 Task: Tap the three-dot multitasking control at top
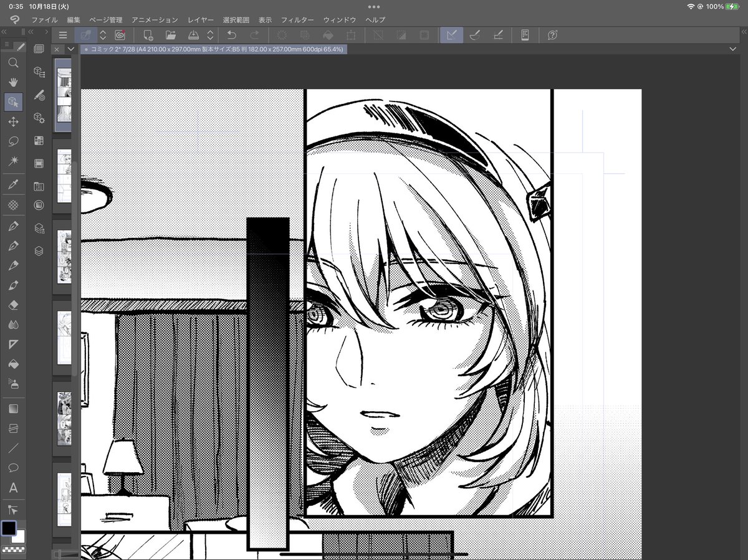(x=374, y=6)
